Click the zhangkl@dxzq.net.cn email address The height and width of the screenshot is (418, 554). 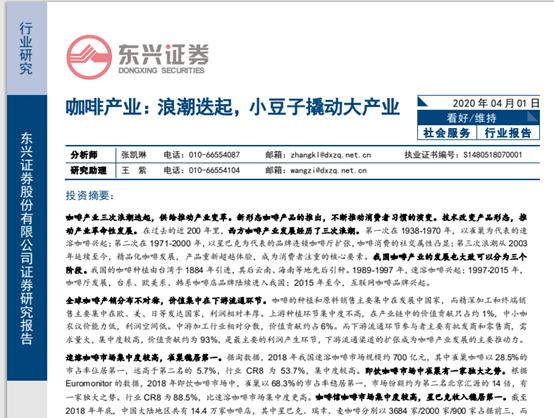pyautogui.click(x=331, y=155)
